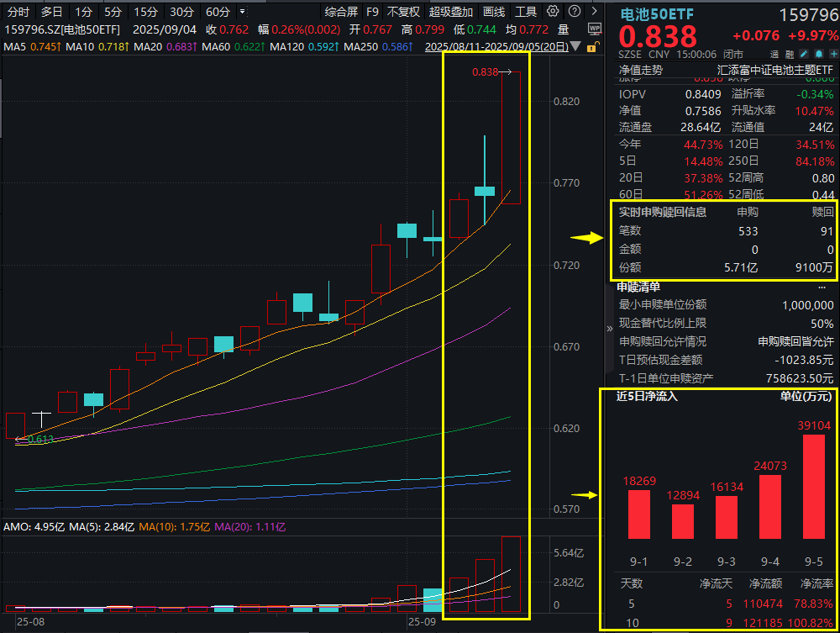Select the 综合屏 button
The width and height of the screenshot is (840, 633).
343,12
